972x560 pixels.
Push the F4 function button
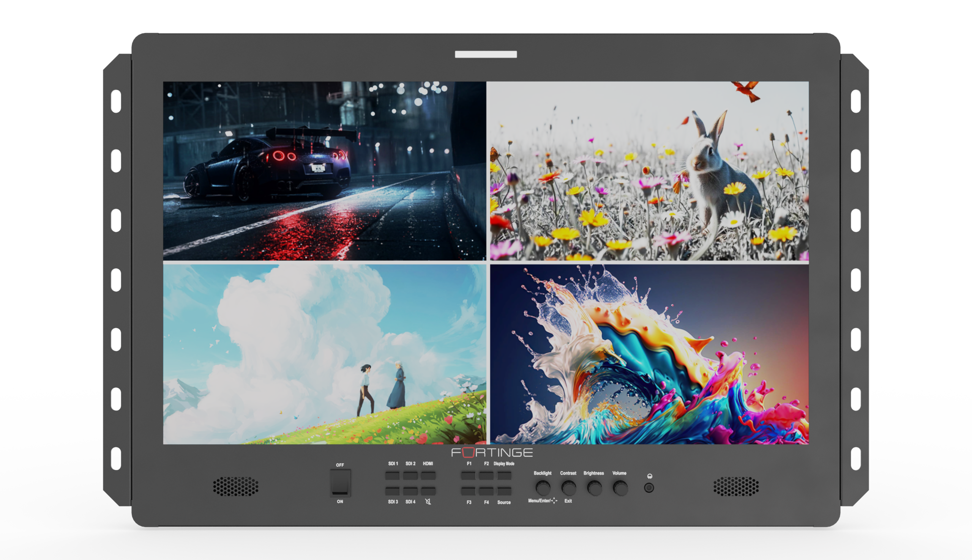pos(486,491)
